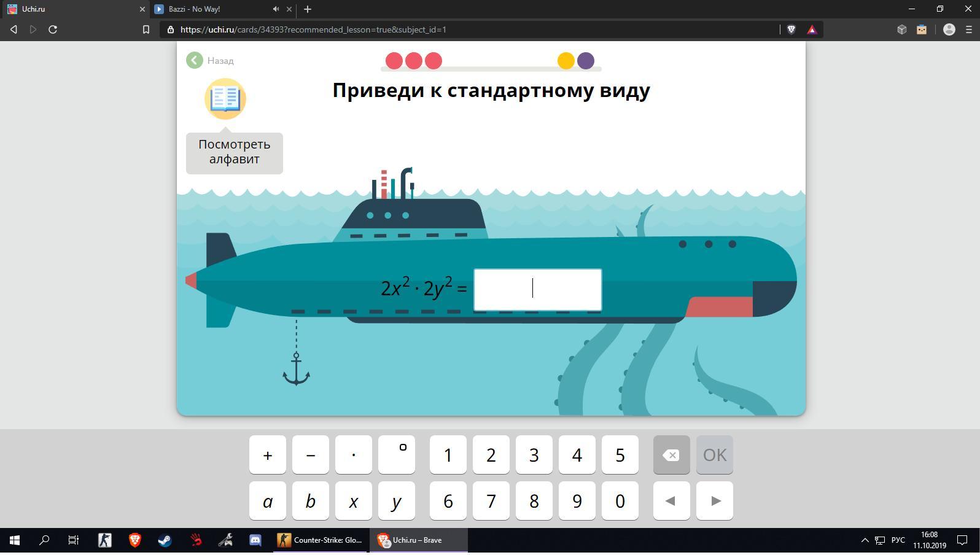Open Uchi.ru – Brave taskbar window

point(419,540)
